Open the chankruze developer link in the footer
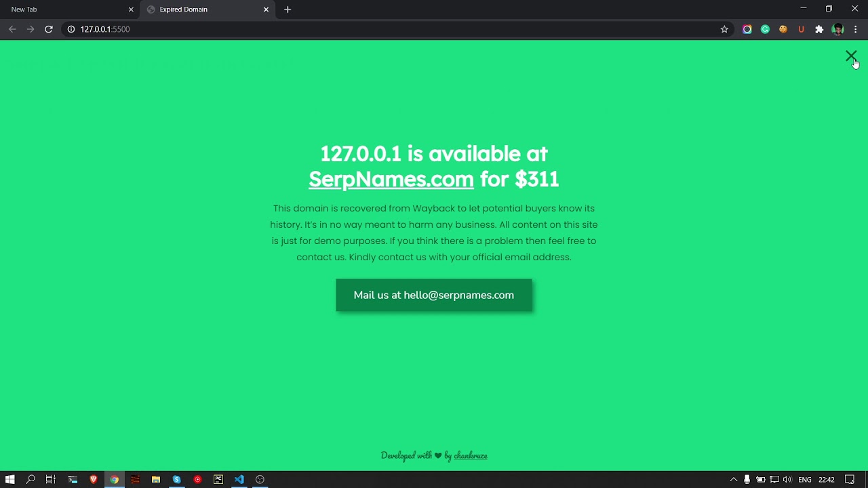The image size is (868, 488). (x=471, y=455)
